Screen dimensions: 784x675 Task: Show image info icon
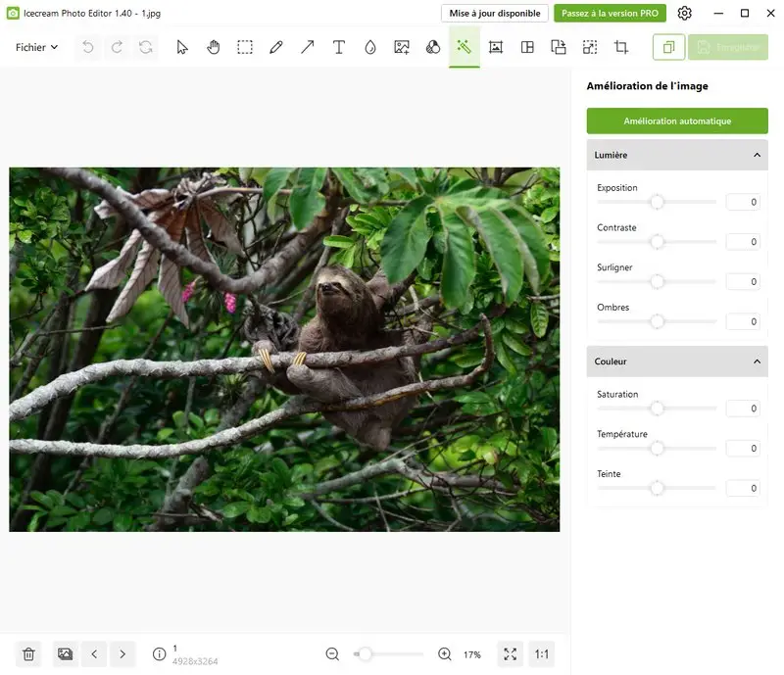[x=159, y=654]
